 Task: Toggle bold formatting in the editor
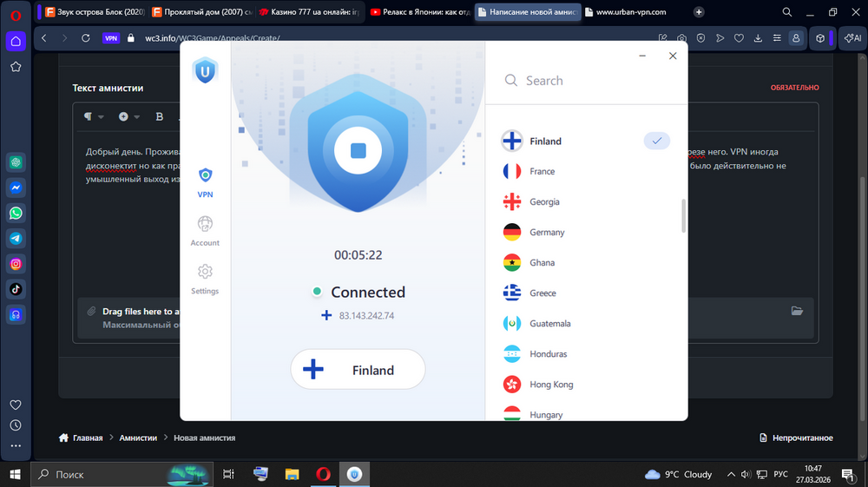(160, 116)
